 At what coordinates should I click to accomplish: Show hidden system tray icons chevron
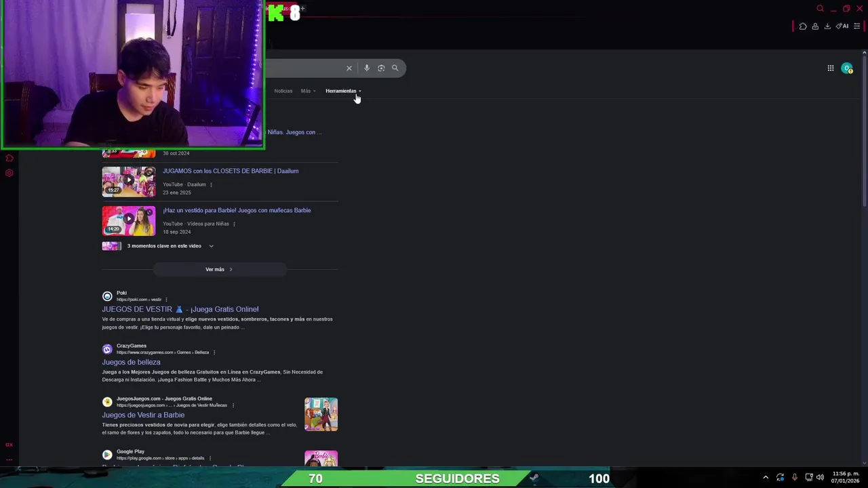766,478
